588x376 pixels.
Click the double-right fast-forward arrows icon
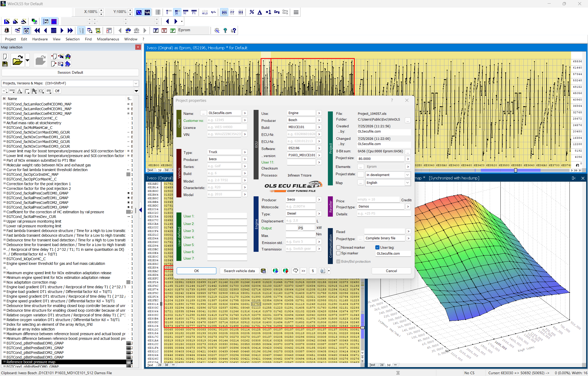pyautogui.click(x=70, y=30)
